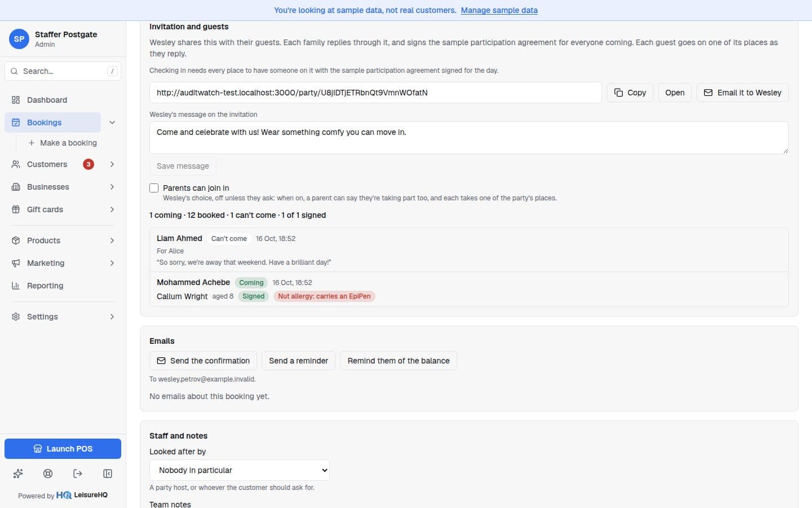This screenshot has width=812, height=508.
Task: Click into Wesley's invitation message box
Action: (x=469, y=138)
